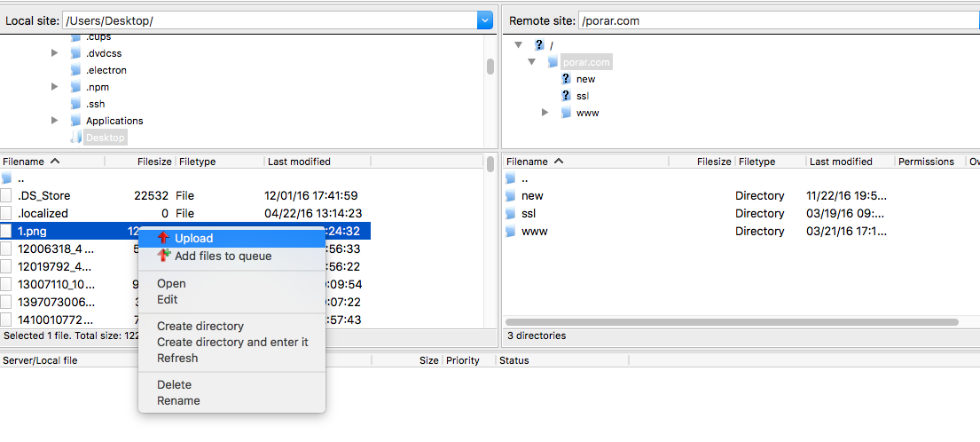Select the .ssh folder in local tree

(95, 104)
